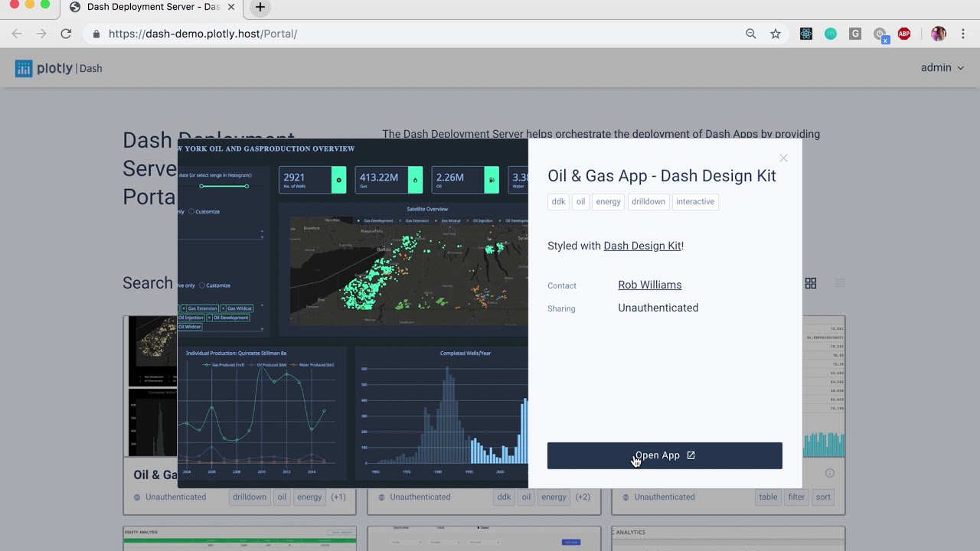Switch to grid view layout
980x551 pixels.
pyautogui.click(x=811, y=283)
